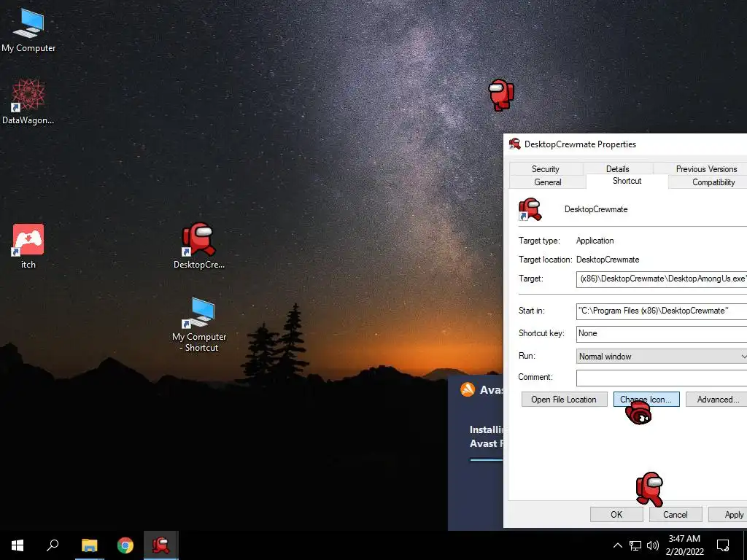Click the Change Icon... button

[x=646, y=400]
